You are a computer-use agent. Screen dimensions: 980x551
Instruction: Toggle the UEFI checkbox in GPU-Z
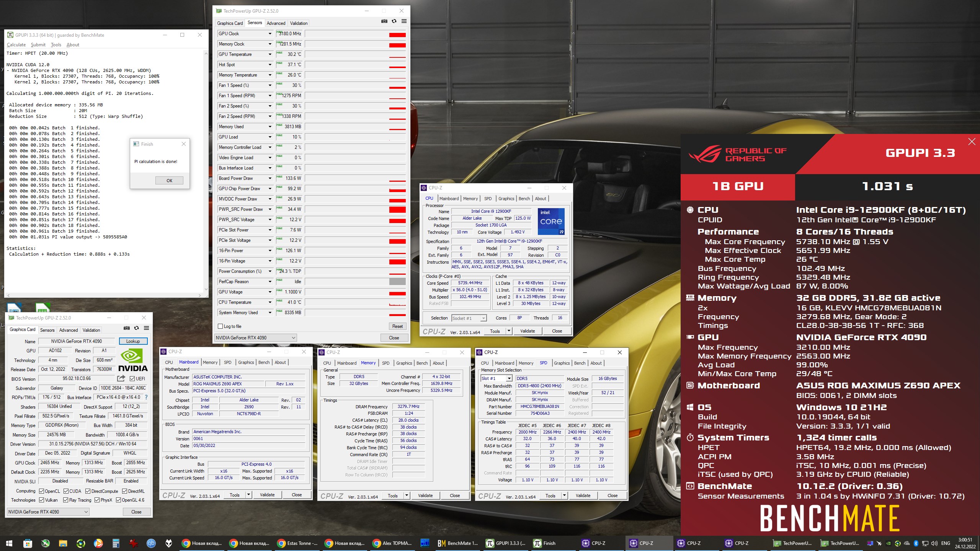pos(132,378)
